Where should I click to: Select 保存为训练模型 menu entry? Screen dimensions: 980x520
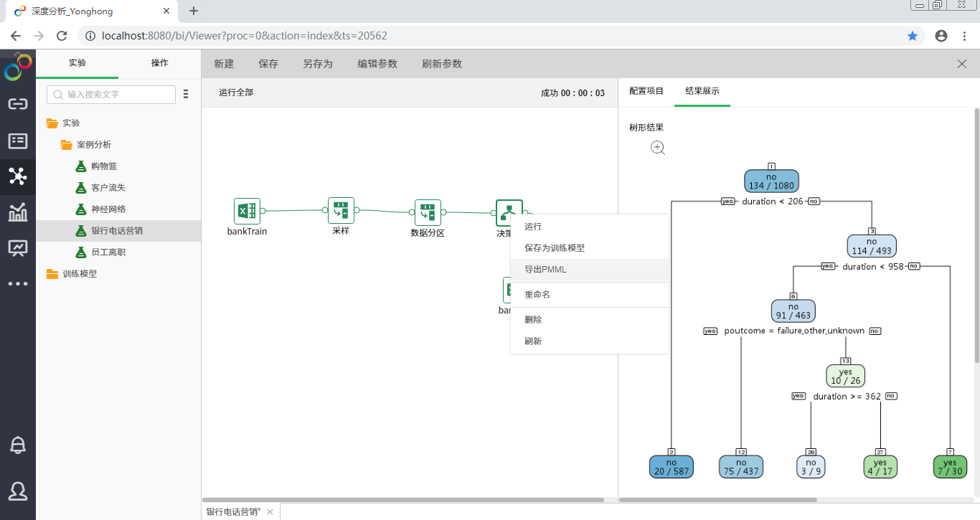pyautogui.click(x=554, y=248)
